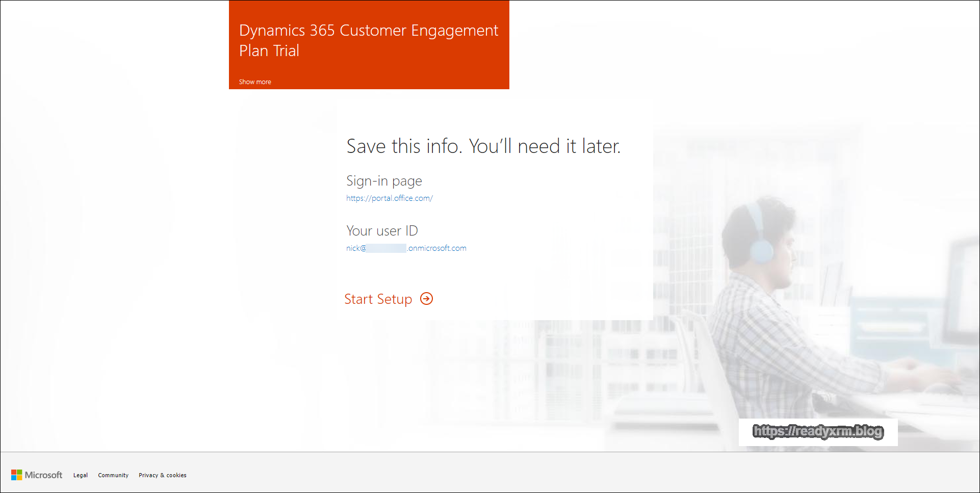This screenshot has width=980, height=493.
Task: Select the 'Your user ID' label
Action: click(x=382, y=231)
